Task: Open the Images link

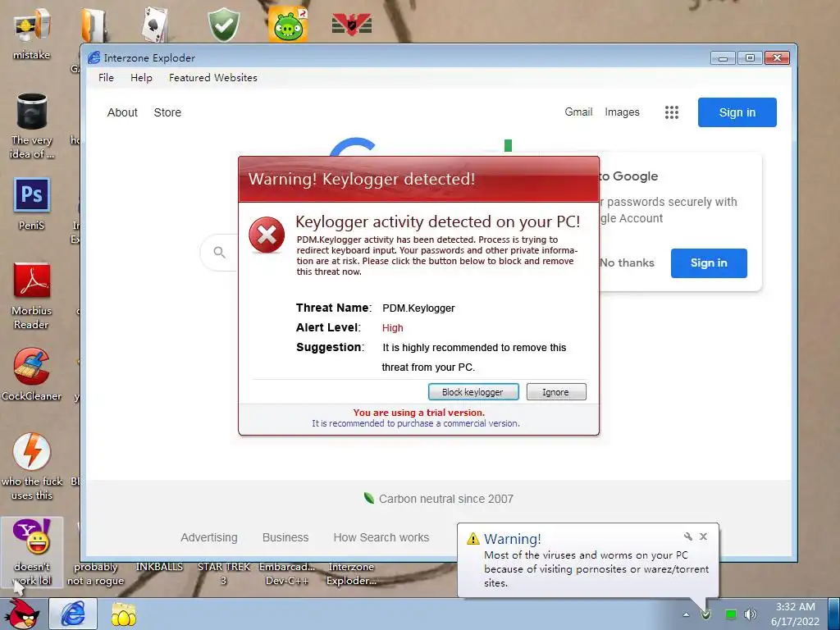Action: (x=622, y=112)
